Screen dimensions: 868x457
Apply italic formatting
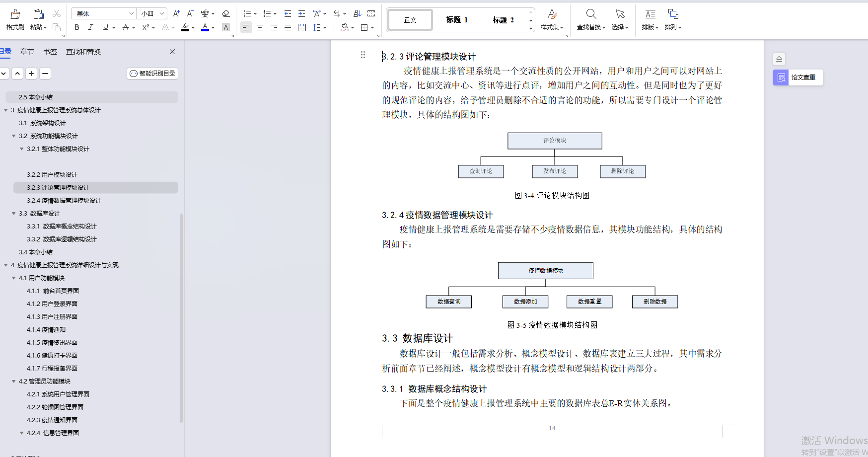point(90,27)
